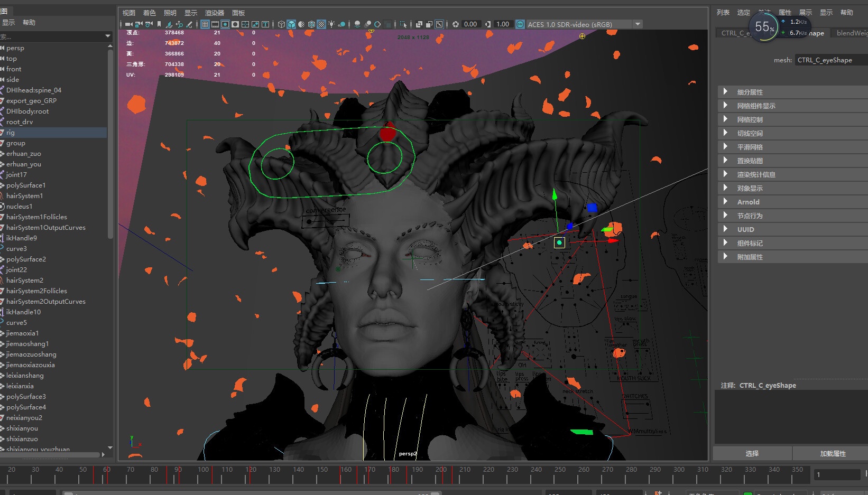Screen dimensions: 868x495
Task: Click the use all lights bulb icon
Action: pyautogui.click(x=331, y=24)
